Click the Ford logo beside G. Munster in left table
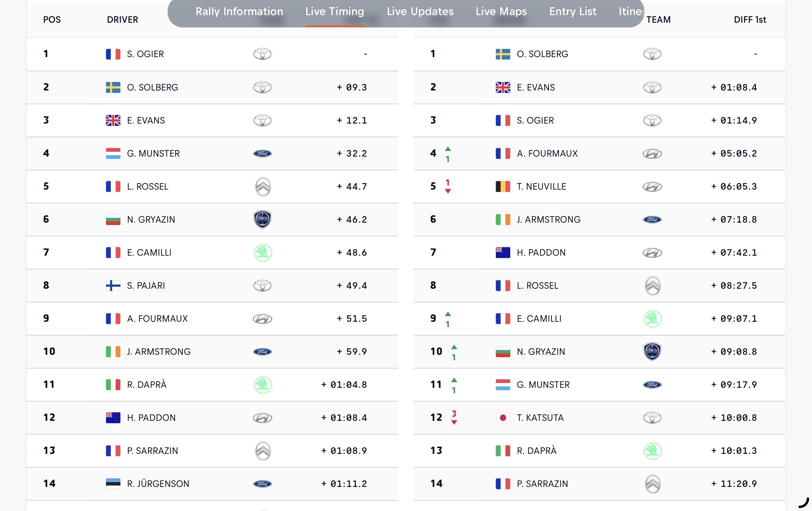Viewport: 812px width, 511px height. 262,153
